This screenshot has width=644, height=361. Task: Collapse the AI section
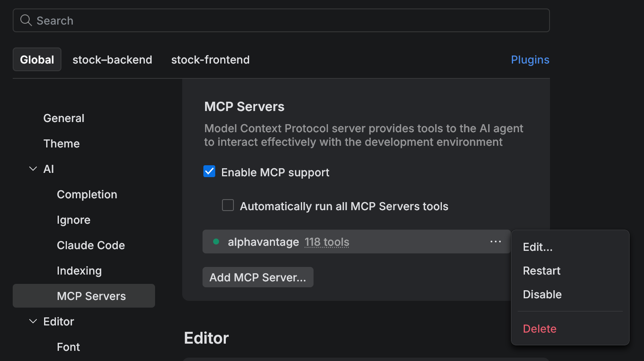tap(33, 169)
